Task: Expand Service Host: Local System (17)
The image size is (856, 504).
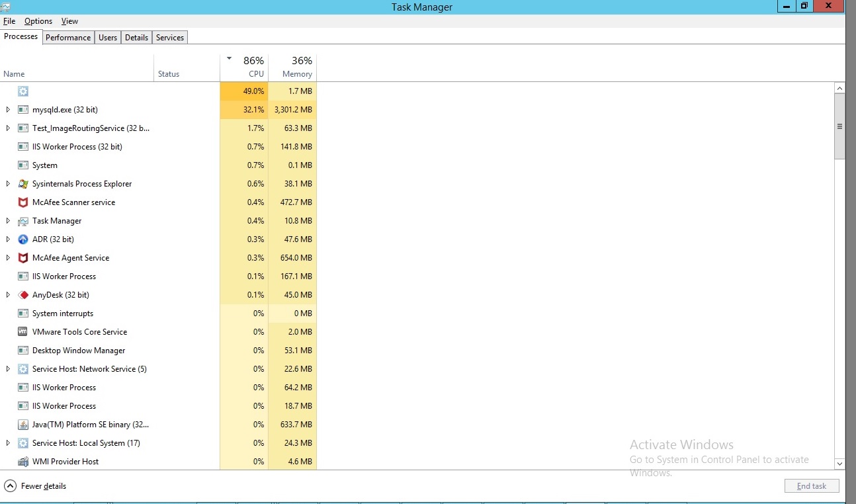Action: (7, 443)
